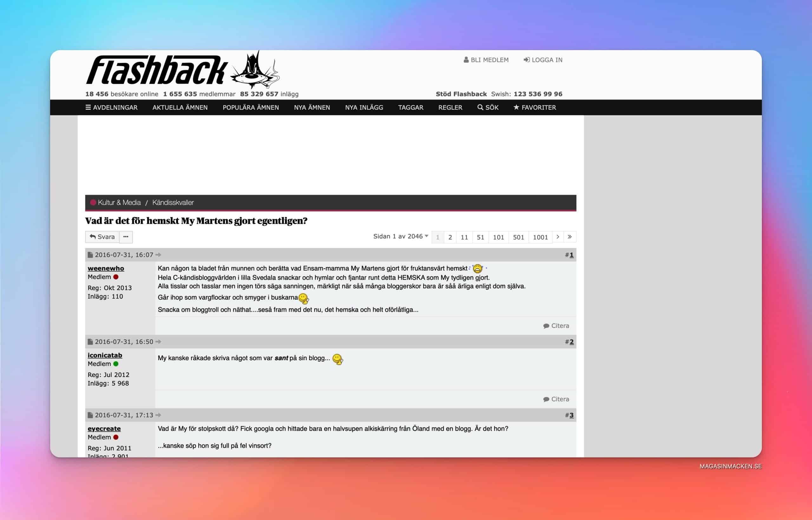Open the Kändisskvaller breadcrumb link
The width and height of the screenshot is (812, 520).
click(173, 203)
